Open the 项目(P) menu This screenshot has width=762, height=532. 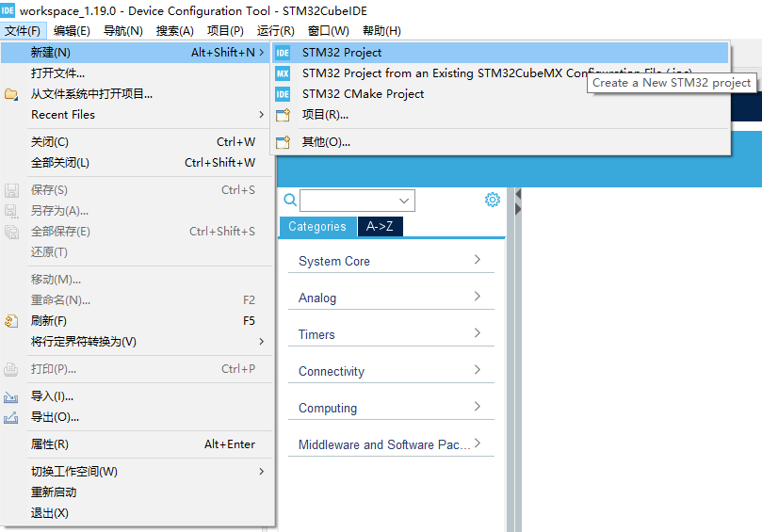click(x=225, y=31)
